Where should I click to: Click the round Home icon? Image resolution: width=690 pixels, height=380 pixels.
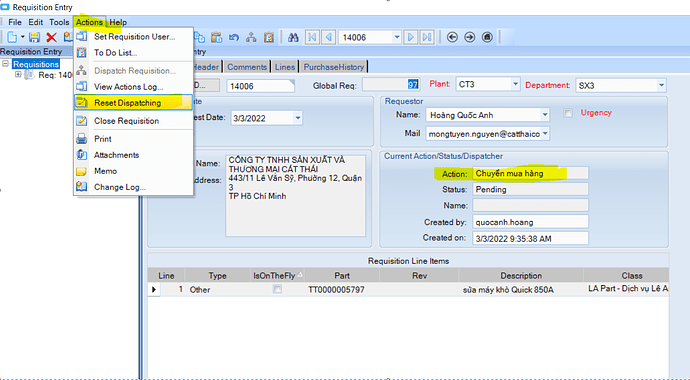487,37
